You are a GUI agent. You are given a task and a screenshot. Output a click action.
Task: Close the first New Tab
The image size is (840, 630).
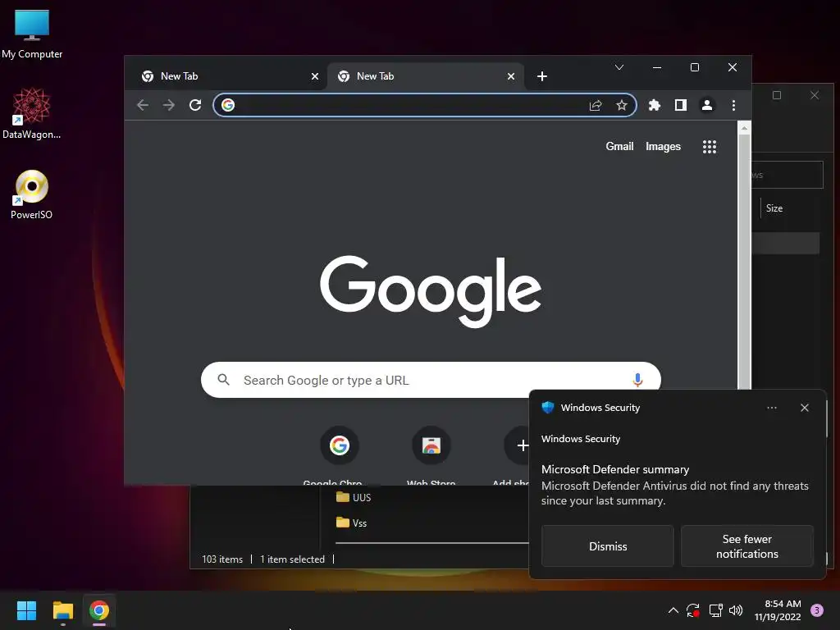pyautogui.click(x=315, y=76)
